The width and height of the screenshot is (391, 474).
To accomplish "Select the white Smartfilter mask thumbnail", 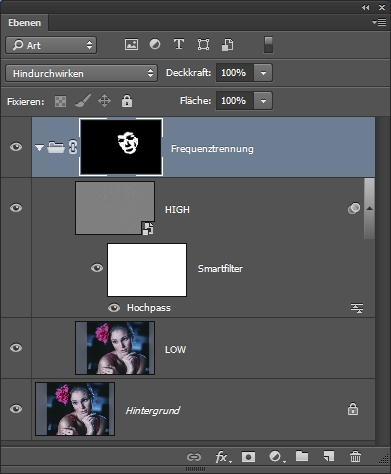I will pos(147,270).
